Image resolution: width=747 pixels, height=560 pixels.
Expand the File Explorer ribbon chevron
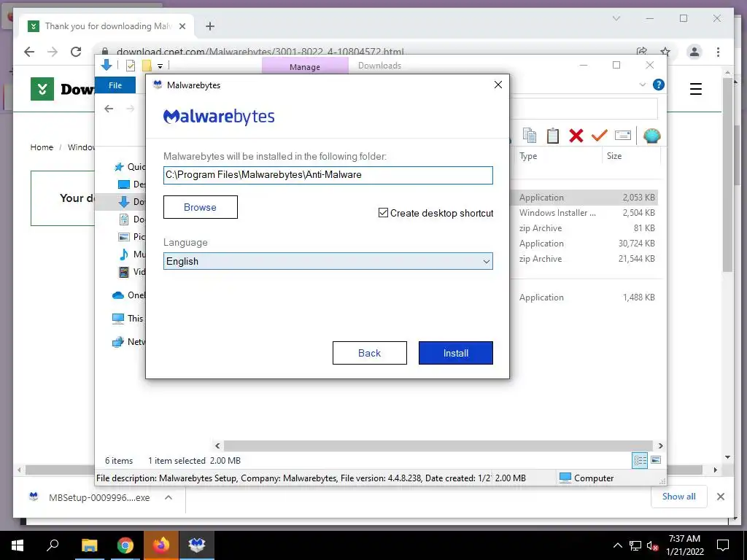tap(642, 85)
